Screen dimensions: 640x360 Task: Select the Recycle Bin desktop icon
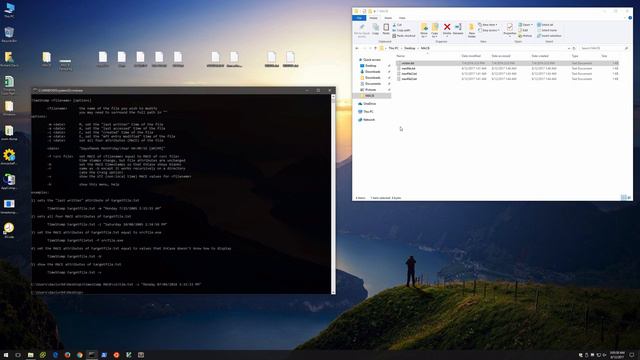tap(9, 35)
